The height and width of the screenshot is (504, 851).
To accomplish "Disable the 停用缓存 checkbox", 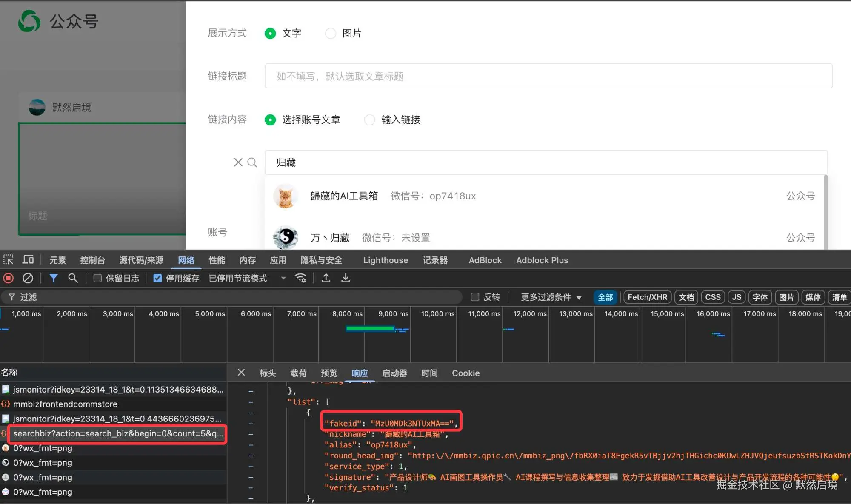I will [x=157, y=278].
